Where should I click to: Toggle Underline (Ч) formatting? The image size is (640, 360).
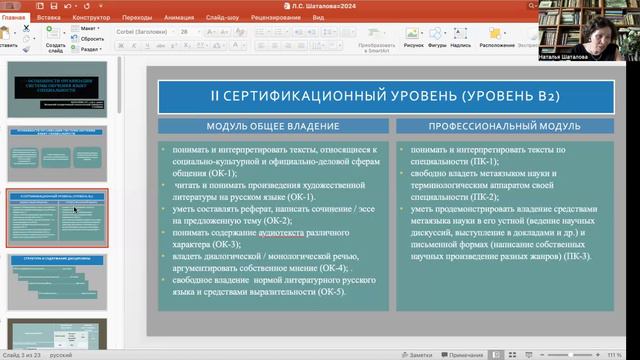click(x=147, y=46)
